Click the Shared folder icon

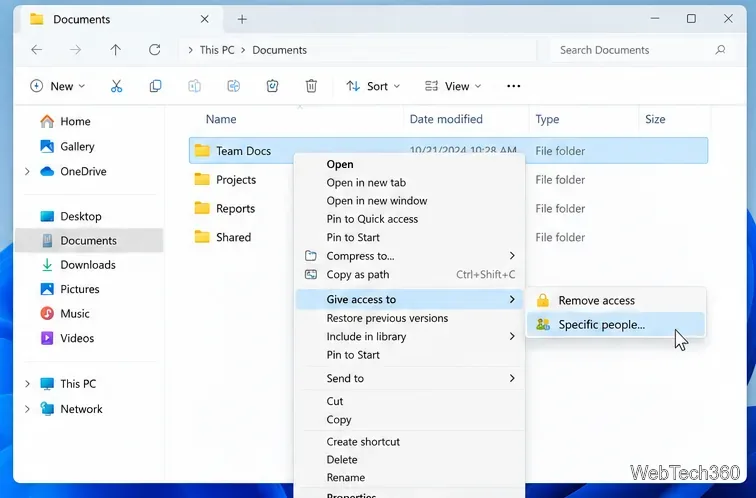(202, 237)
